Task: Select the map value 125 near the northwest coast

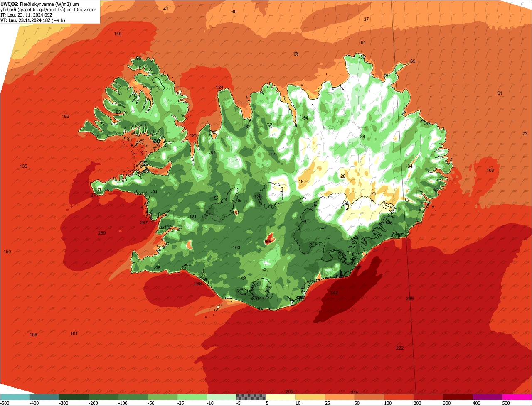Action: point(193,135)
